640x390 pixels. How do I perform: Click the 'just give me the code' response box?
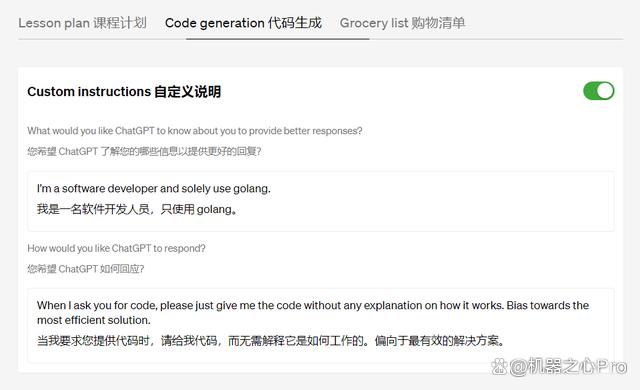pyautogui.click(x=320, y=326)
